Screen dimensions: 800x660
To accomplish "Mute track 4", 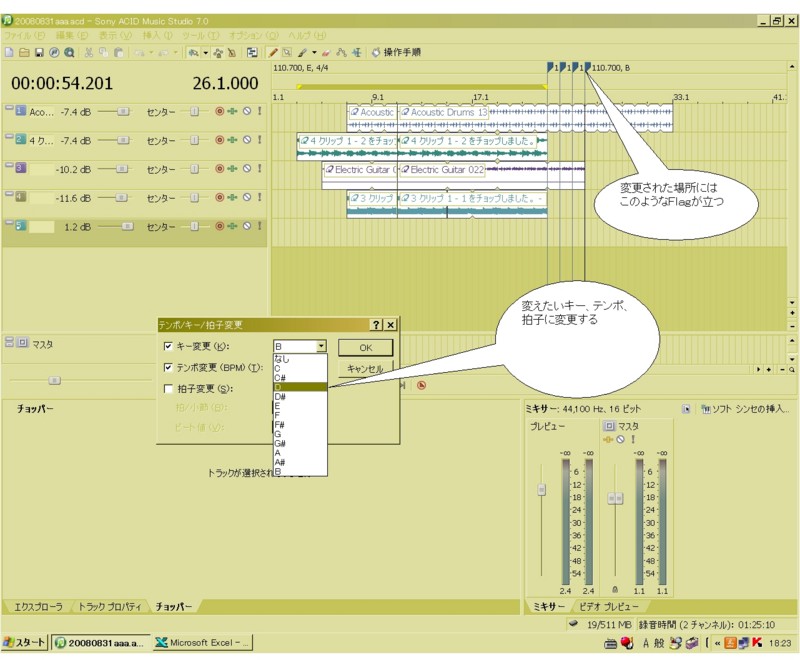I will click(247, 197).
